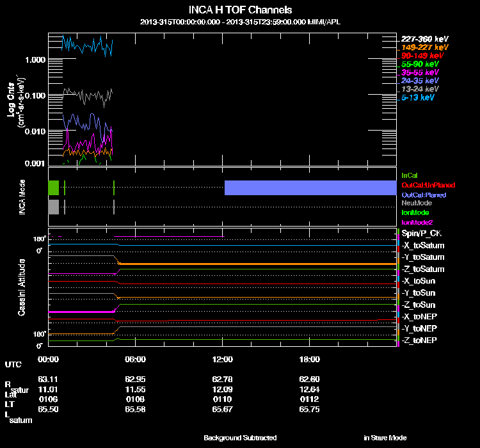Click the R value 63.11
The image size is (480, 448).
48,379
